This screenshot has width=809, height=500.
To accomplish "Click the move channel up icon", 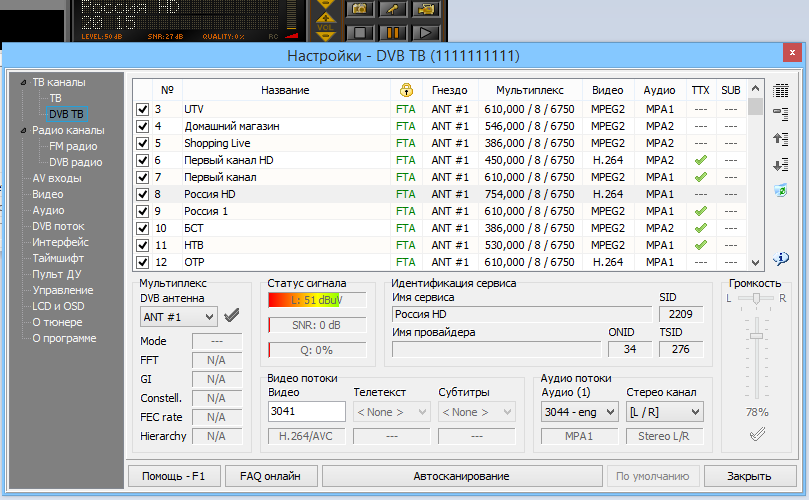I will point(781,139).
